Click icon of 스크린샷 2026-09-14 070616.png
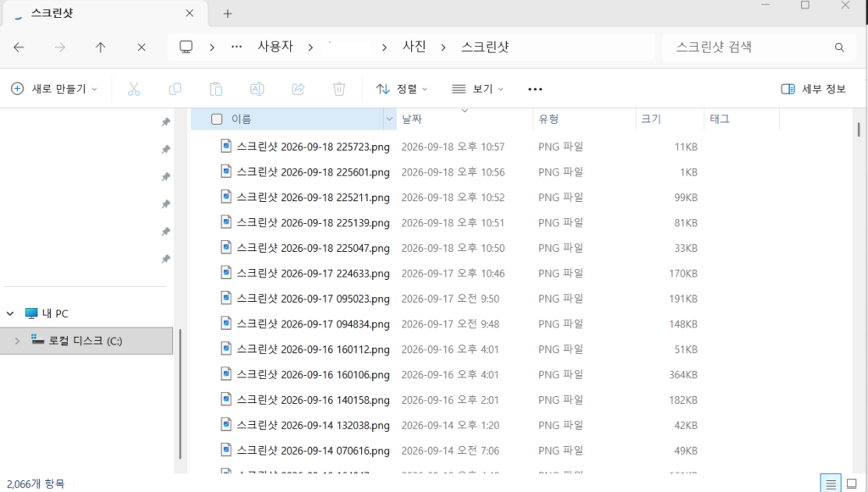This screenshot has width=868, height=492. 225,450
